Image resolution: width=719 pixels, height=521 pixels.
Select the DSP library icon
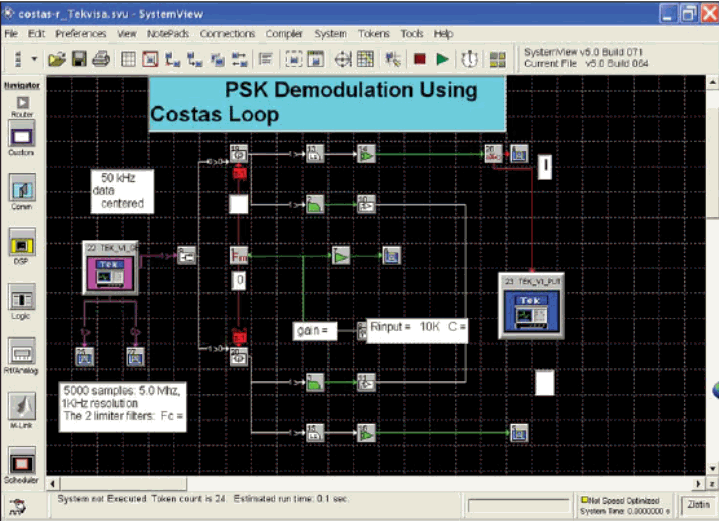click(x=21, y=243)
